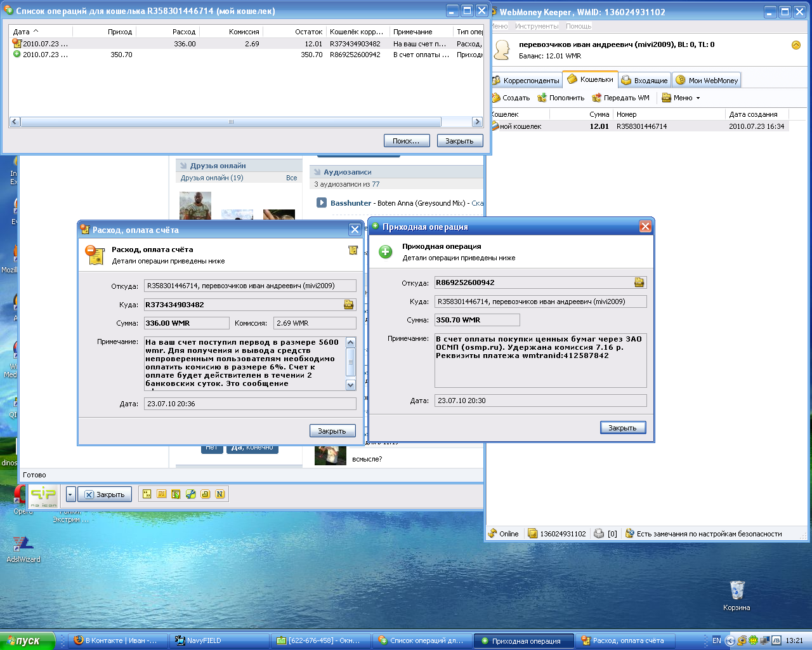Screen dimensions: 812x650
Task: Click the green flower QIP tray icon
Action: tap(753, 640)
